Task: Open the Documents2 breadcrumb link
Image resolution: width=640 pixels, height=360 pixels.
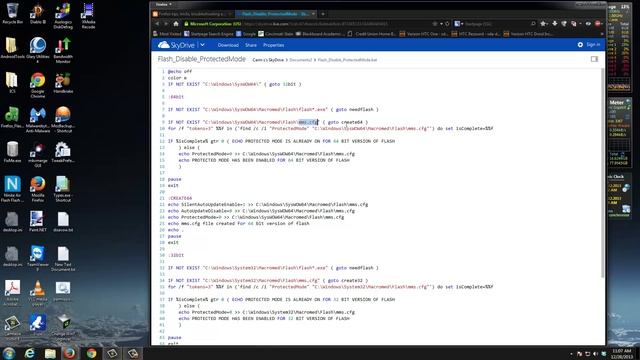Action: point(300,60)
